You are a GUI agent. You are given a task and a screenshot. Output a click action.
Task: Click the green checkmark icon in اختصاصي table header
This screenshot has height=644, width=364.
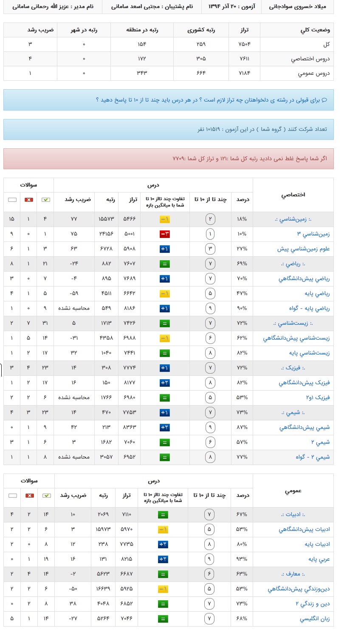tap(46, 199)
